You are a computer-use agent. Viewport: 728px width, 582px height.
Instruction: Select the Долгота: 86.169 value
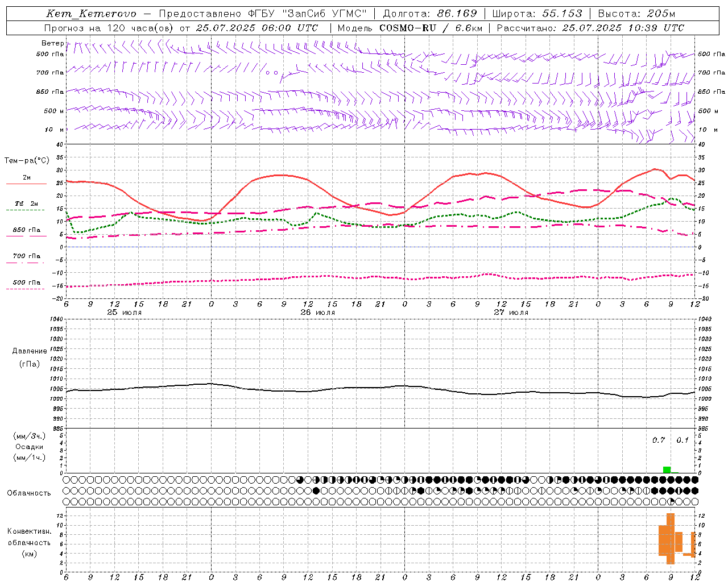coord(430,14)
